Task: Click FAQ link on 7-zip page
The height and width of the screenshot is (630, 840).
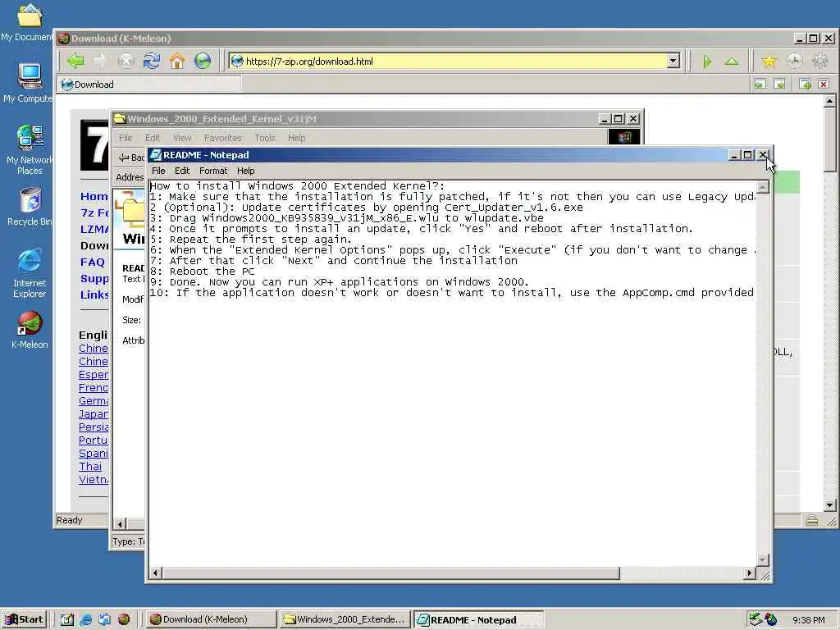Action: click(x=93, y=262)
